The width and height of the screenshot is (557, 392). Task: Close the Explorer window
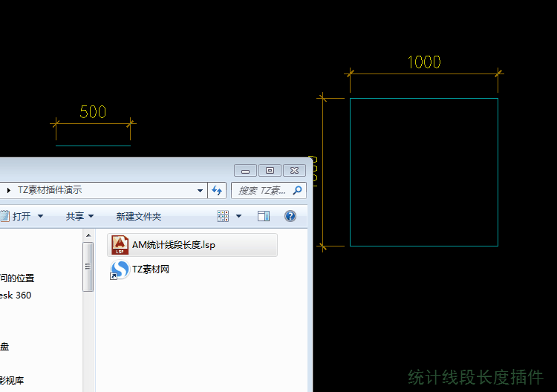point(295,171)
